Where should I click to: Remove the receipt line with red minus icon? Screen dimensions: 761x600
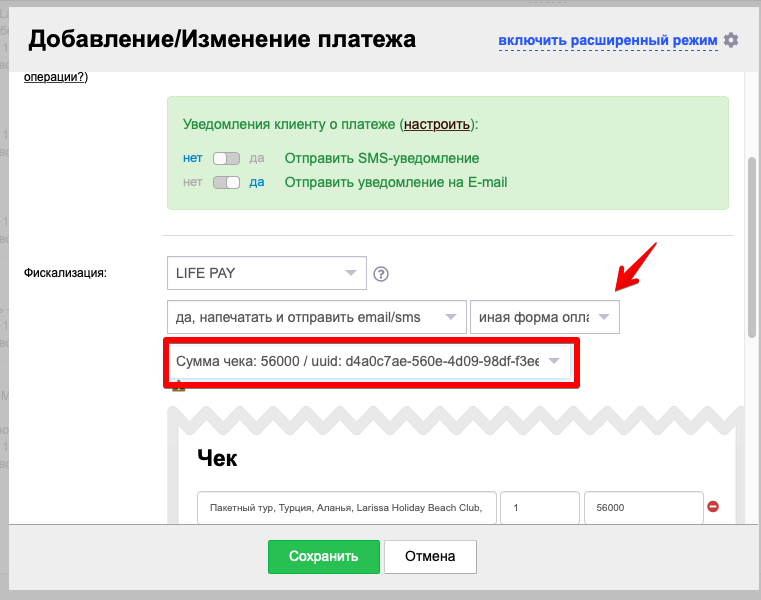(713, 507)
